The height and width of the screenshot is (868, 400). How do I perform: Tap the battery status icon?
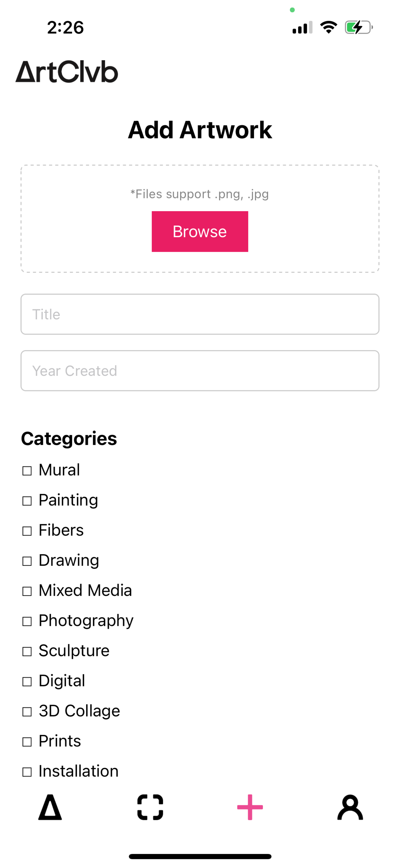coord(358,27)
